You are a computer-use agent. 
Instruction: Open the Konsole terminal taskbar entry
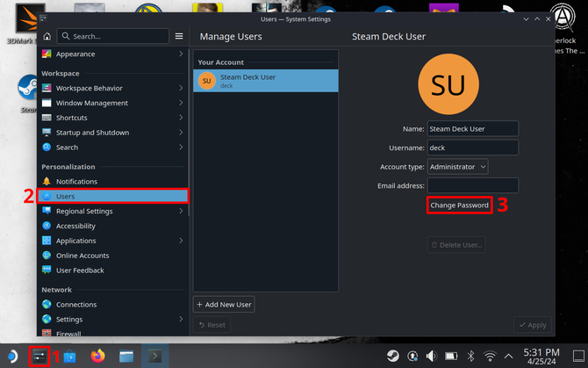(x=154, y=356)
